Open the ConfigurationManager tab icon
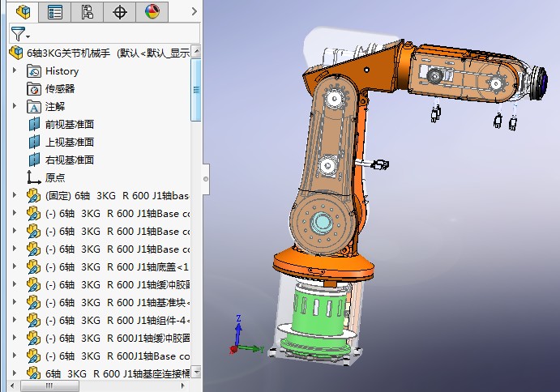Image resolution: width=560 pixels, height=392 pixels. pos(88,11)
